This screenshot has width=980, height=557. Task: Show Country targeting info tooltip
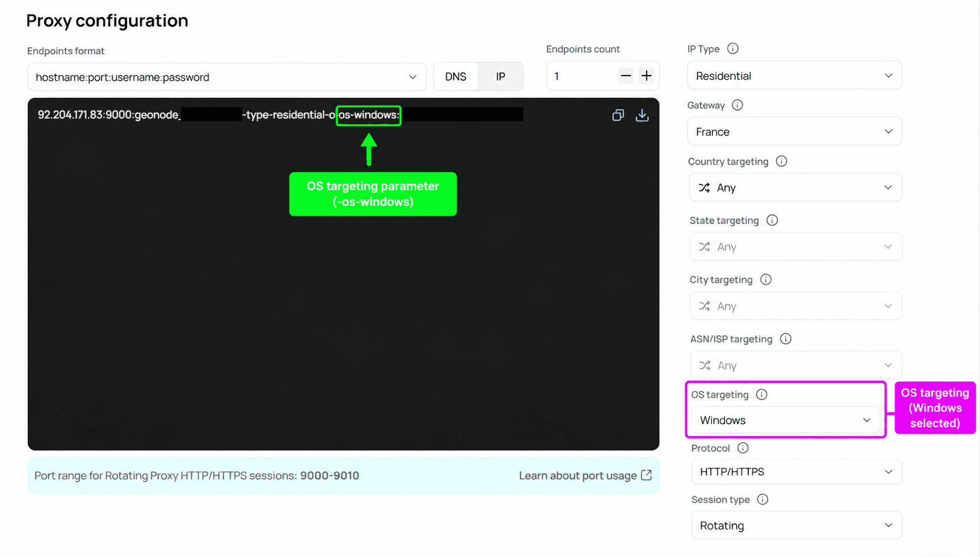click(781, 161)
